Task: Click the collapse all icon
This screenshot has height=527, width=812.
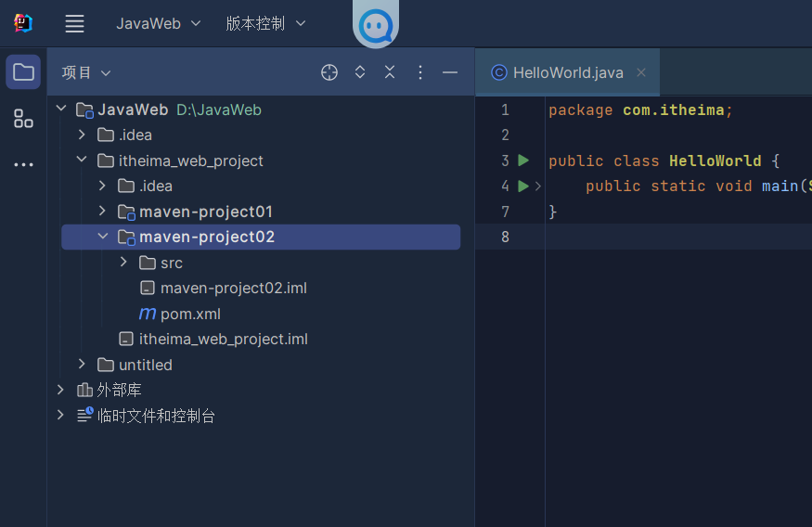Action: [x=390, y=72]
